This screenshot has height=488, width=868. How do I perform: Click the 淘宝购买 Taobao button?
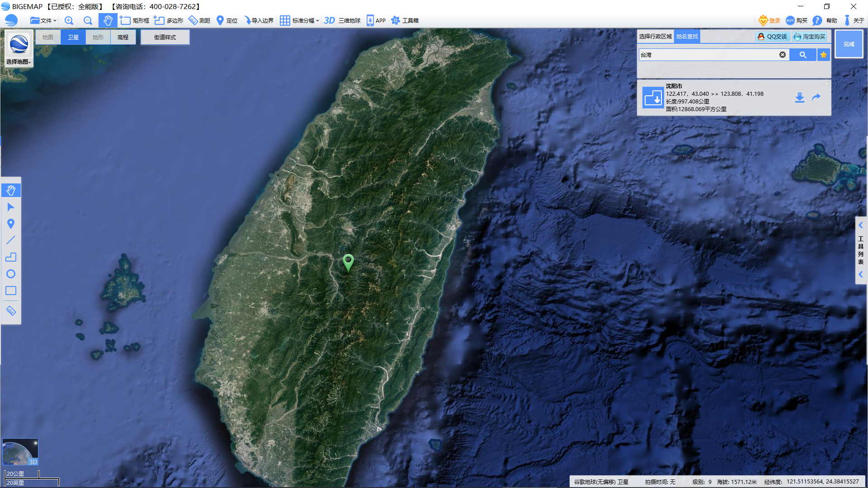pyautogui.click(x=809, y=37)
